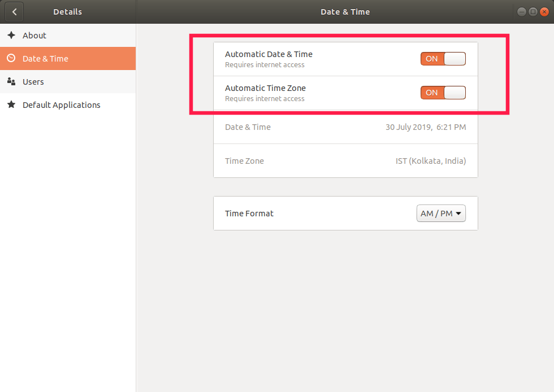
Task: Turn off Automatic Date & Time switch
Action: point(443,59)
